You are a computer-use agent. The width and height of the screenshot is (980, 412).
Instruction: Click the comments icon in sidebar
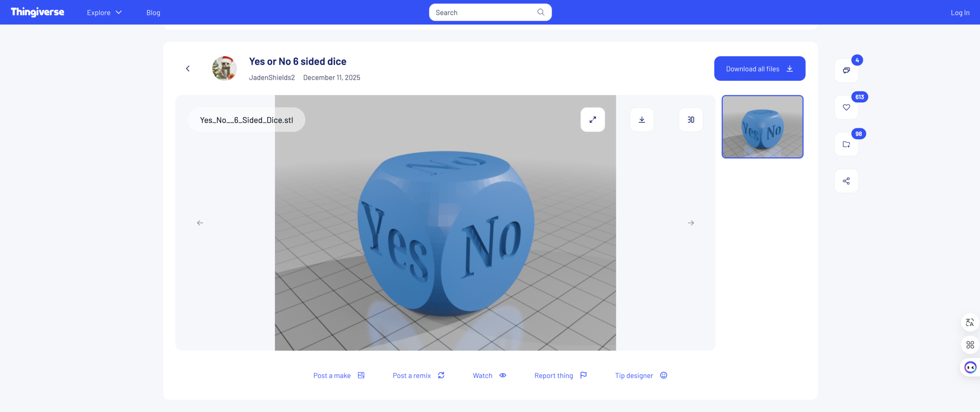click(846, 70)
